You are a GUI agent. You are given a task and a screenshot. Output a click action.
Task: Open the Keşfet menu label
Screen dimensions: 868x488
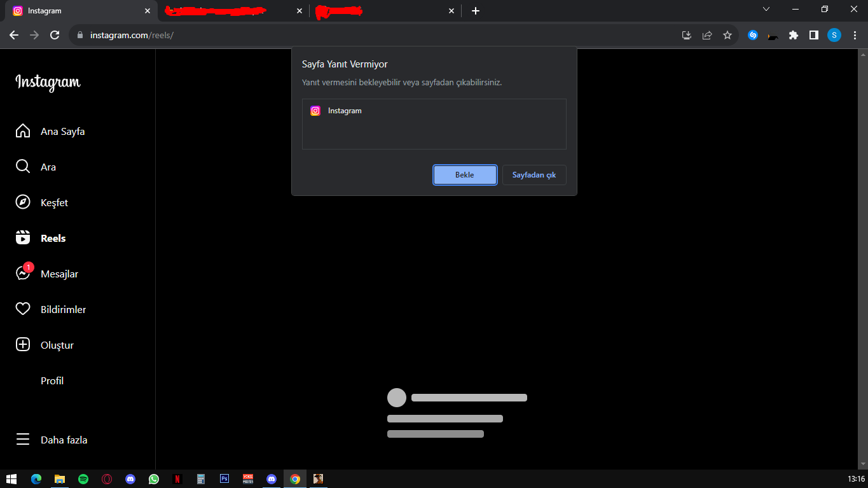pyautogui.click(x=55, y=203)
